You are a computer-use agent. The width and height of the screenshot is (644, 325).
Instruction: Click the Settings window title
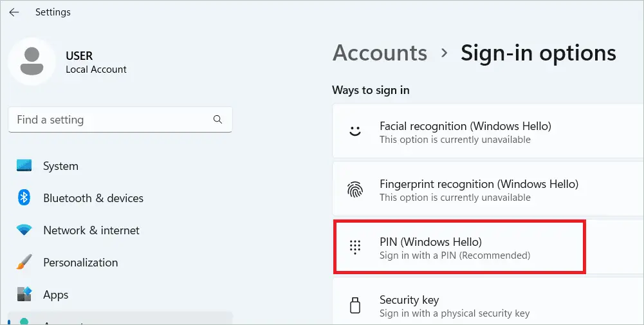53,12
